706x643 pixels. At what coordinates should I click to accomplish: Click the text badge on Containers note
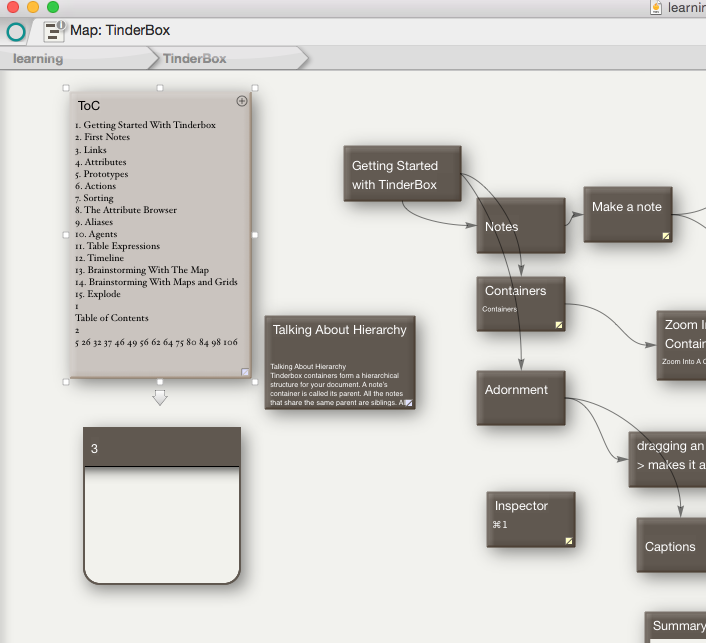point(559,325)
